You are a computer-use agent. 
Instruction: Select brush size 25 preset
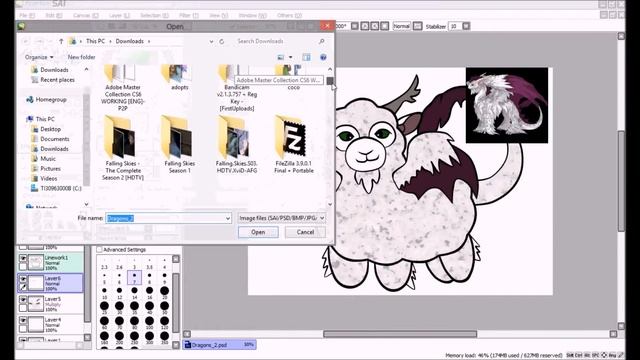pos(104,307)
